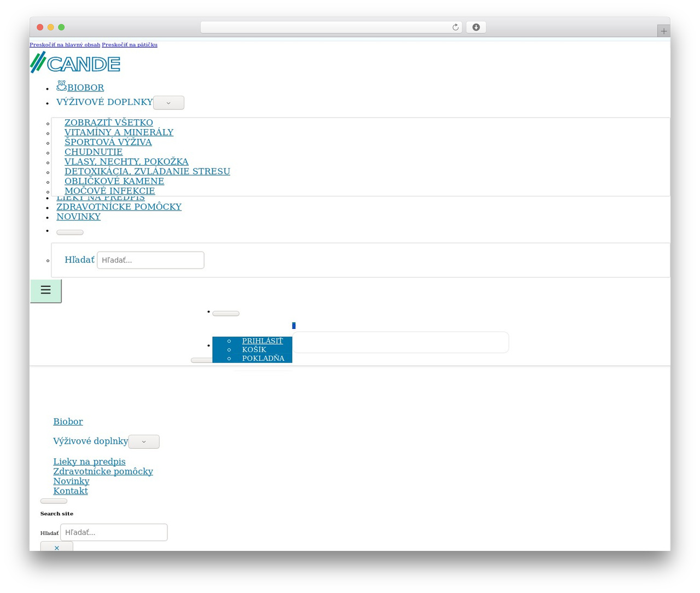Open the KOŠÍK link

coord(254,350)
